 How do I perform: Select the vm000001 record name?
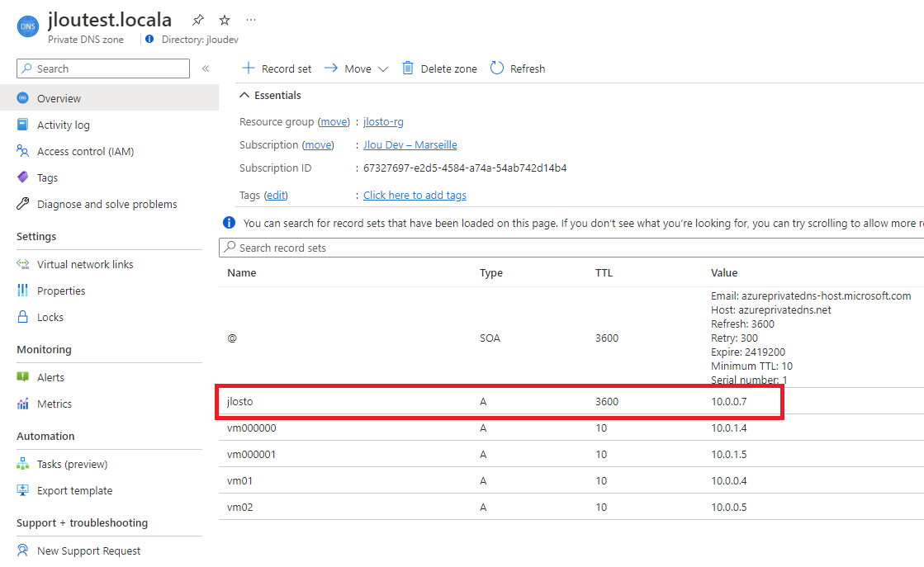pyautogui.click(x=251, y=455)
